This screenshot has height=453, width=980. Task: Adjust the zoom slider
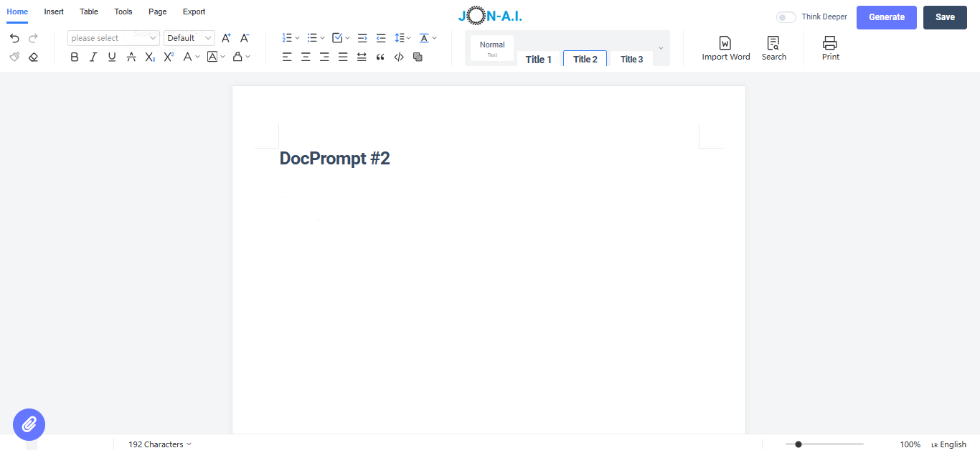click(798, 444)
